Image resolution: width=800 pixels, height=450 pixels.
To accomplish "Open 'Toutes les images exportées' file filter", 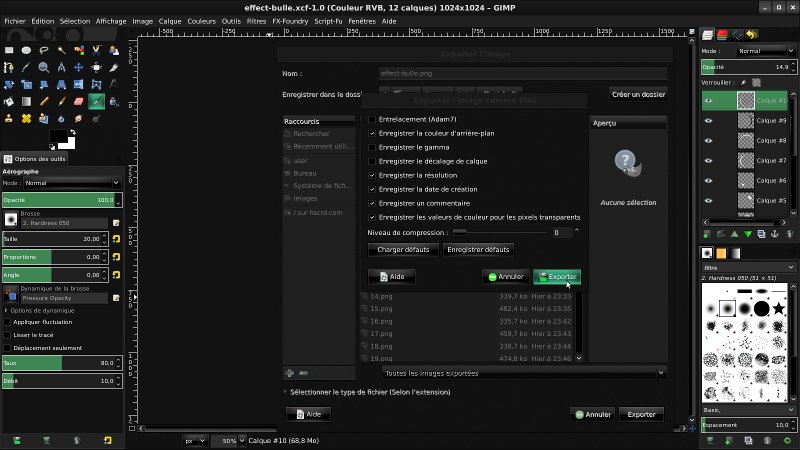I will [524, 373].
